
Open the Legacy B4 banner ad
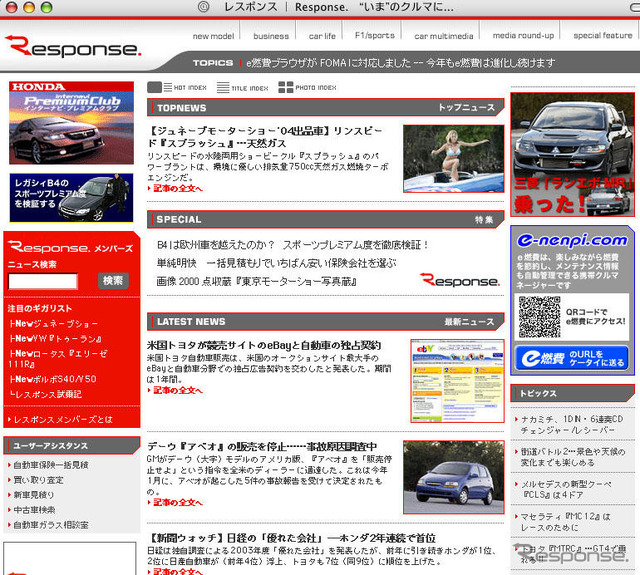click(x=71, y=198)
